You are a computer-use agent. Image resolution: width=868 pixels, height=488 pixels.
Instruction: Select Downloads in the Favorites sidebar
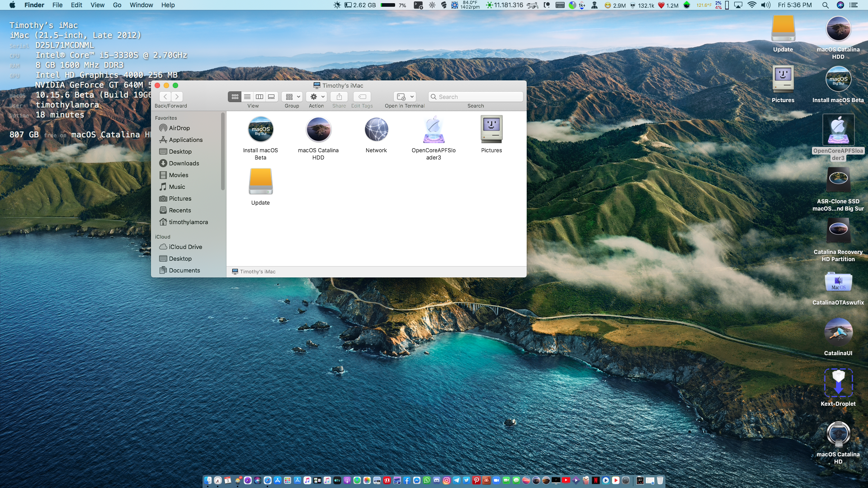(x=179, y=163)
